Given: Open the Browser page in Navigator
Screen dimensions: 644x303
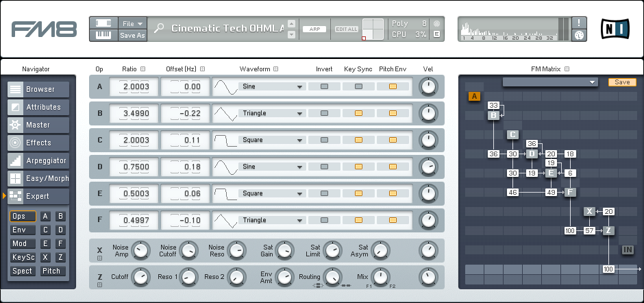Looking at the screenshot, I should (38, 89).
